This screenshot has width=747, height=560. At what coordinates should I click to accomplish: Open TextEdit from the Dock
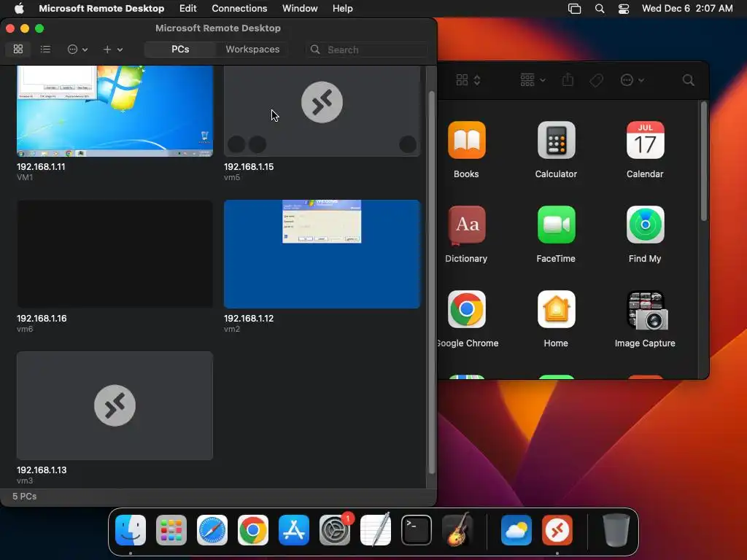[x=376, y=530]
